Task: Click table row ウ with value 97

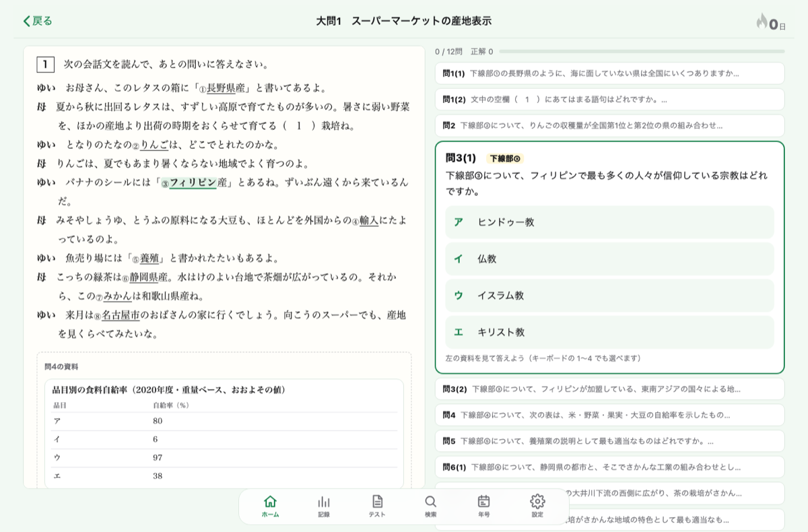Action: (x=224, y=458)
